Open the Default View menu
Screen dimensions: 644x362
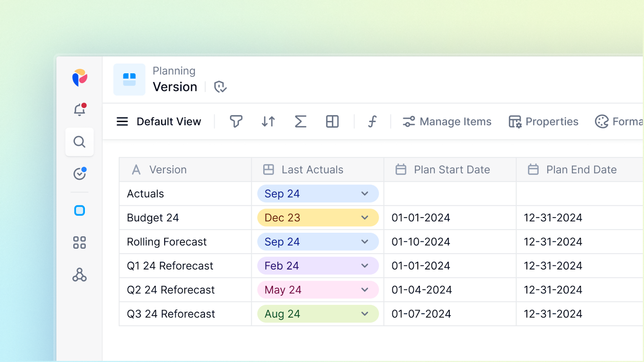click(159, 122)
